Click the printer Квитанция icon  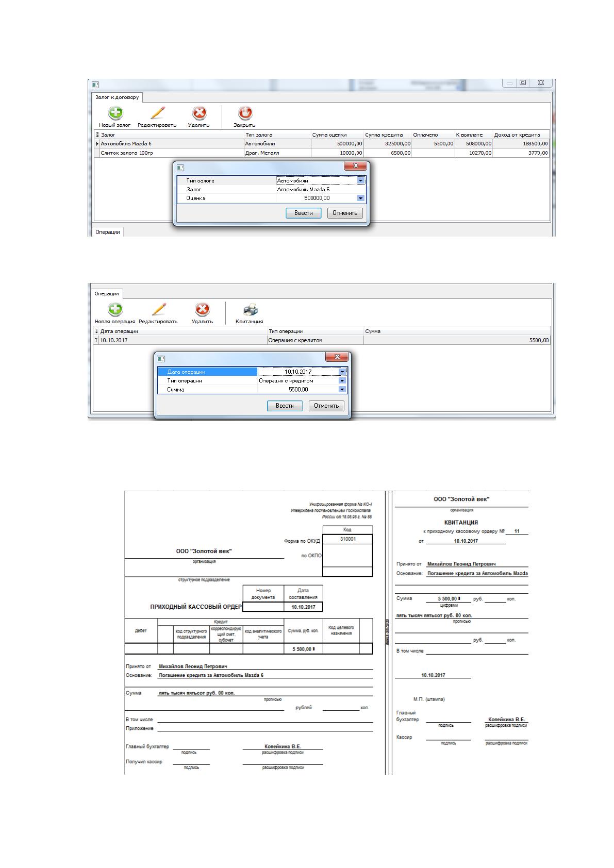click(x=250, y=310)
